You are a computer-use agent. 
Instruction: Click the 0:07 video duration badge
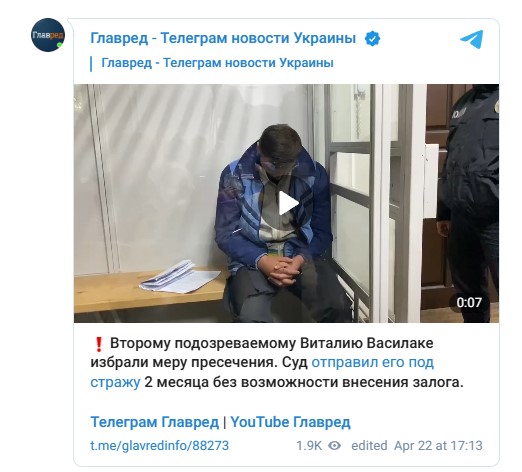pos(469,303)
